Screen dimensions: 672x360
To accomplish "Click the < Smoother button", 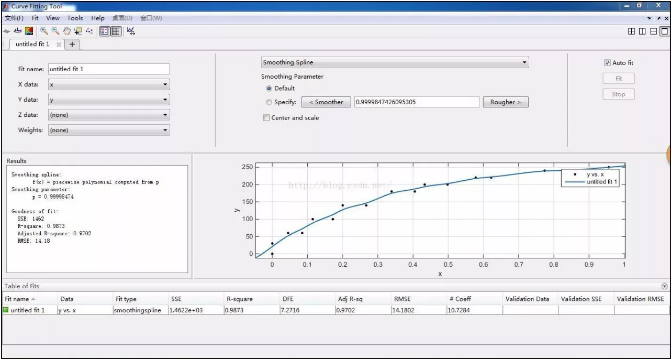I will click(326, 102).
